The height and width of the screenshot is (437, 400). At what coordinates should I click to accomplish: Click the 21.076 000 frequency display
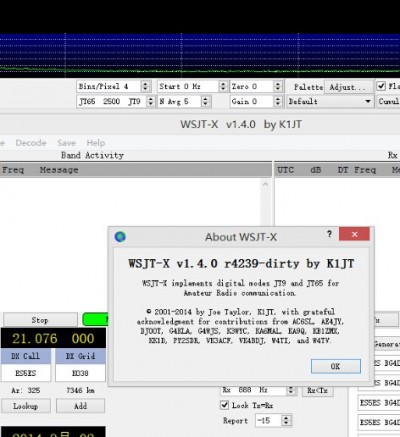coord(53,338)
